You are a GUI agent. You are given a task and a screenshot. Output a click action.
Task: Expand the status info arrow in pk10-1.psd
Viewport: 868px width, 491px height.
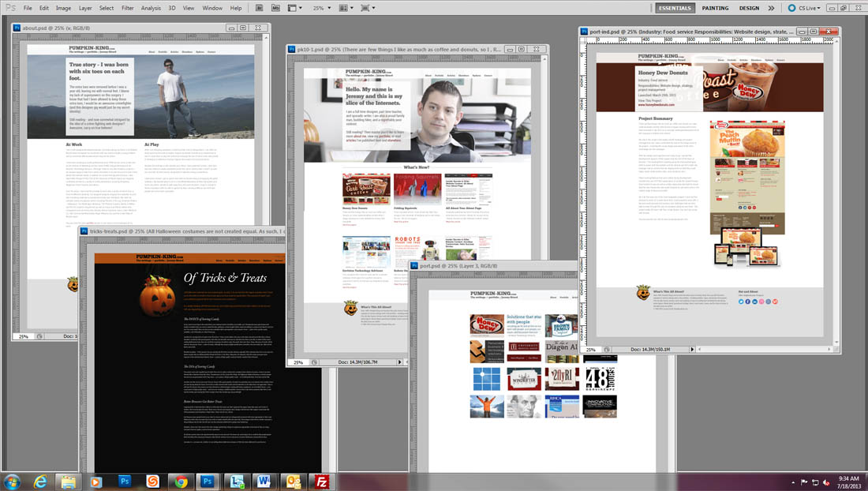400,362
